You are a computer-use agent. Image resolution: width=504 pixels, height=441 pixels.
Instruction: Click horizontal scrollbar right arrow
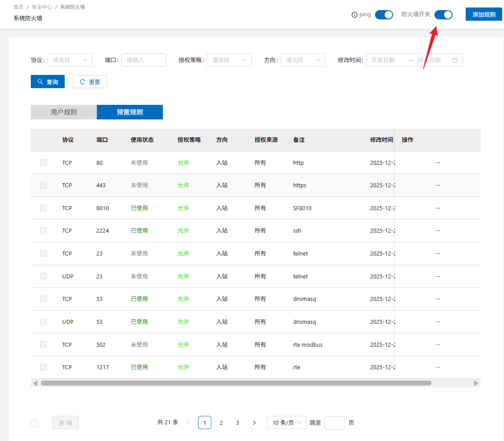click(476, 383)
